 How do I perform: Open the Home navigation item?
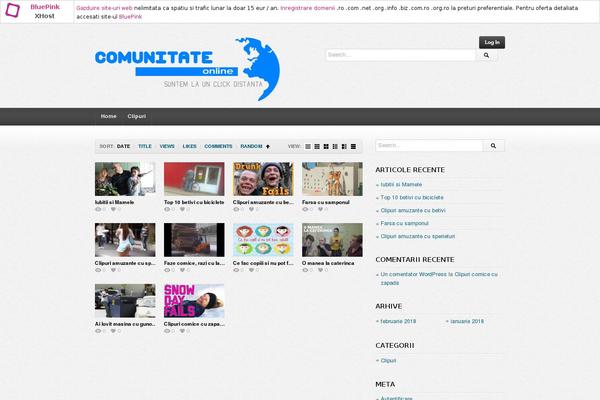(108, 116)
